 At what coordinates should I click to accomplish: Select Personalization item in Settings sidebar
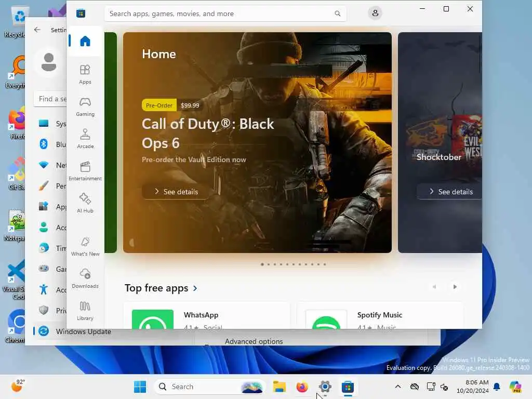(50, 186)
